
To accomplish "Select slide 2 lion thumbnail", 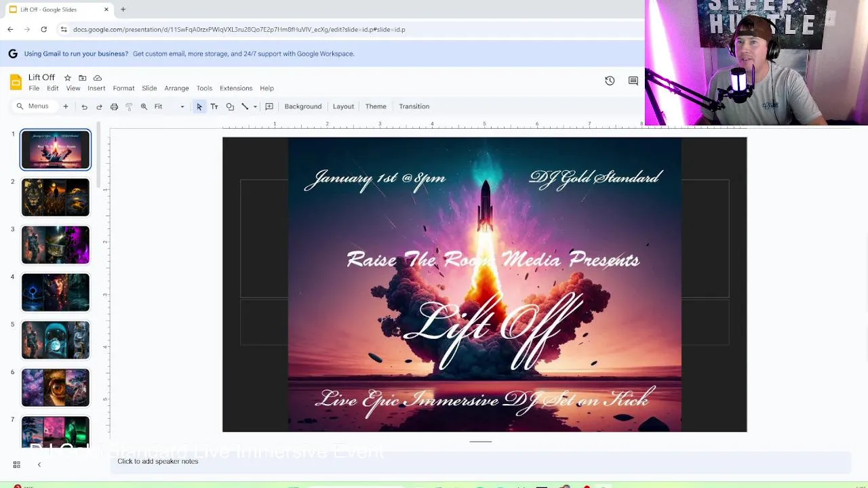I will pos(56,197).
